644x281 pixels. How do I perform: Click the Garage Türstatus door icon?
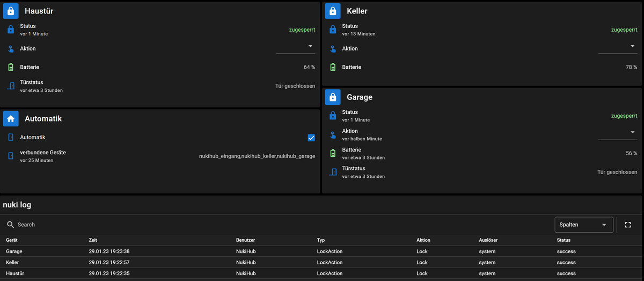(333, 172)
